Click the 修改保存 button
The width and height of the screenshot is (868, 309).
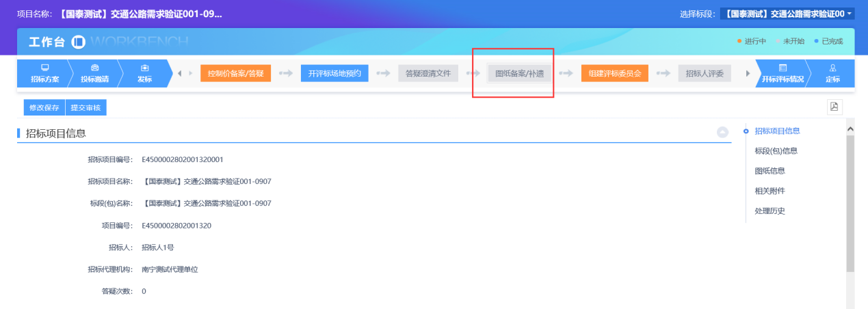tap(44, 108)
